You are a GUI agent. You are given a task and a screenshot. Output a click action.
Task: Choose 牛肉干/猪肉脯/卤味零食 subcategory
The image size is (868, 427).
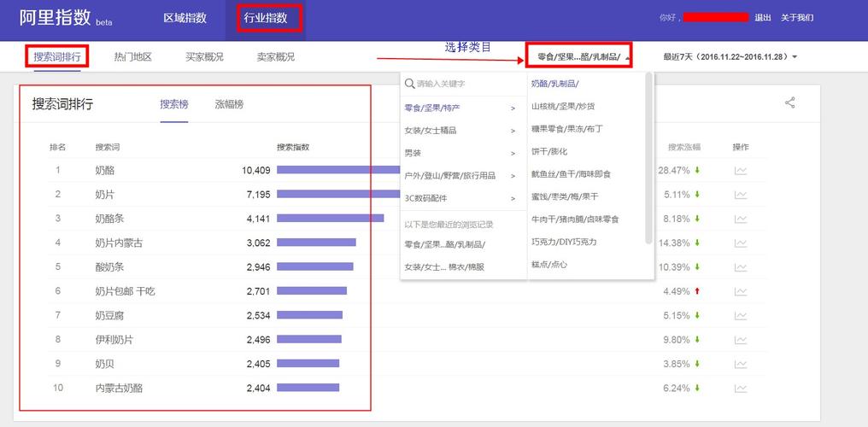click(x=575, y=219)
